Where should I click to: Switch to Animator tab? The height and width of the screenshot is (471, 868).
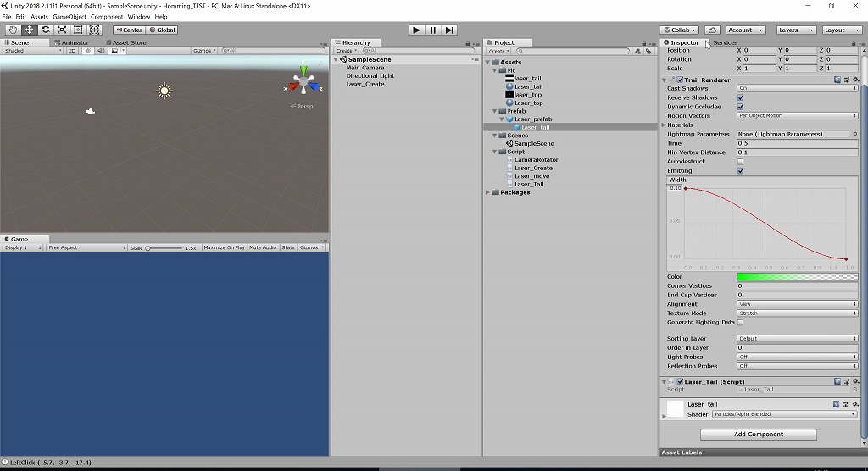71,42
